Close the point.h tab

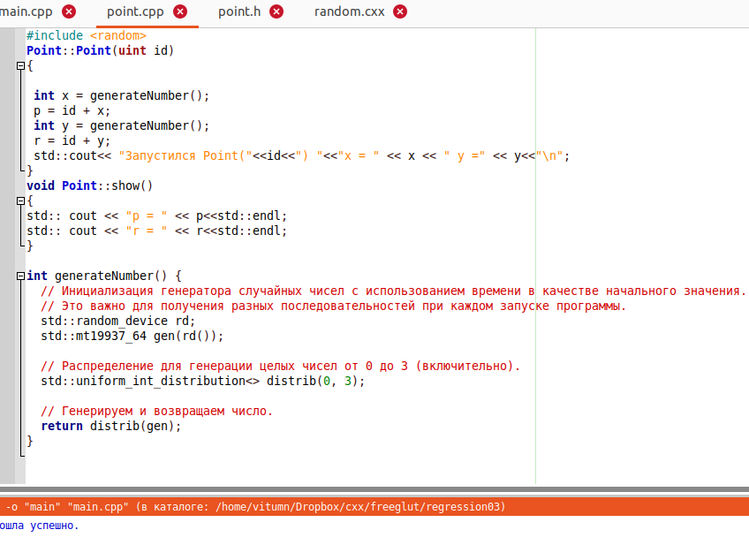pos(276,11)
